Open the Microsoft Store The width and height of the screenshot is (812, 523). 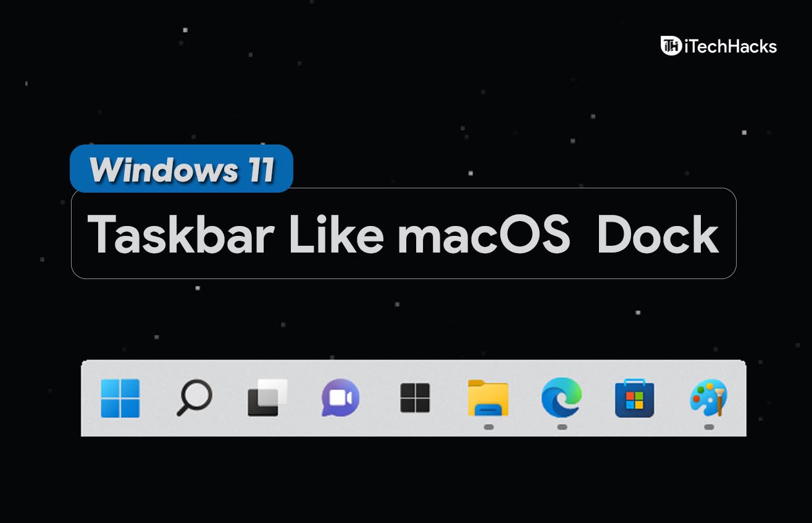coord(634,398)
